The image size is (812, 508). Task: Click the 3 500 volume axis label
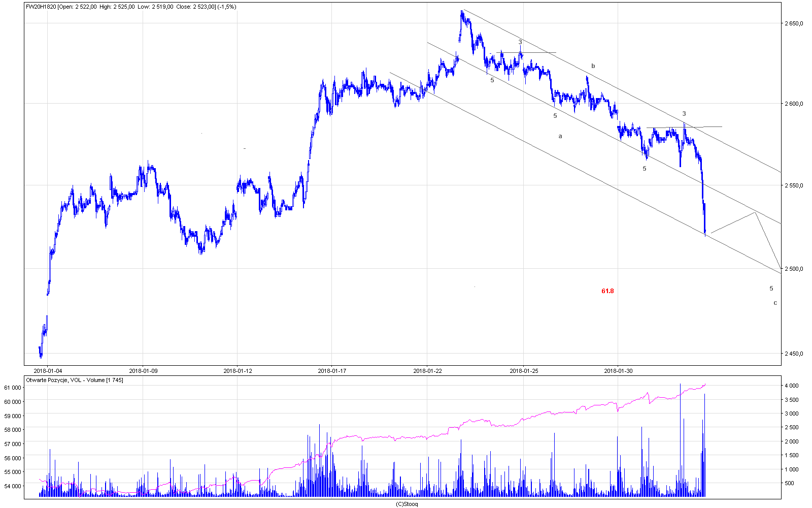792,400
